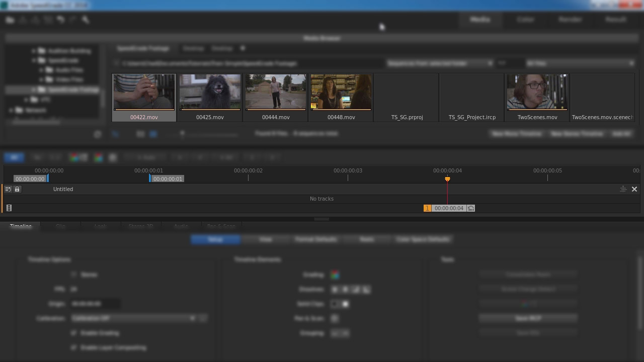Toggle the Enable Layer Compositing checkbox
This screenshot has height=362, width=644.
74,348
